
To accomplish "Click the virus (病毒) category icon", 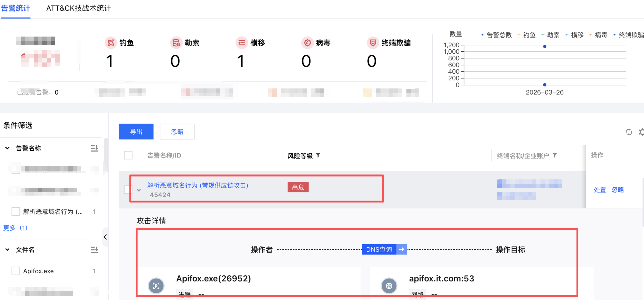I will coord(307,43).
